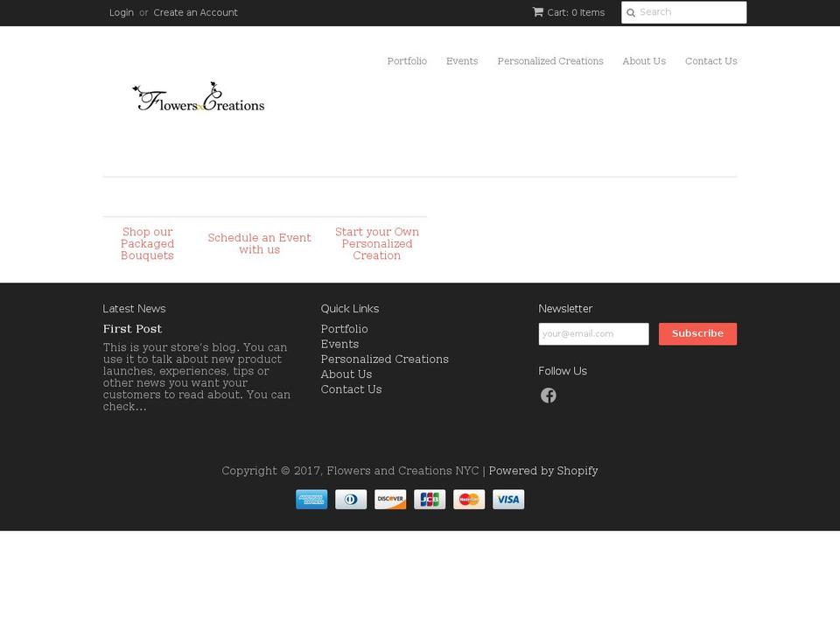Select Personalized Creations in top navigation

[x=550, y=61]
